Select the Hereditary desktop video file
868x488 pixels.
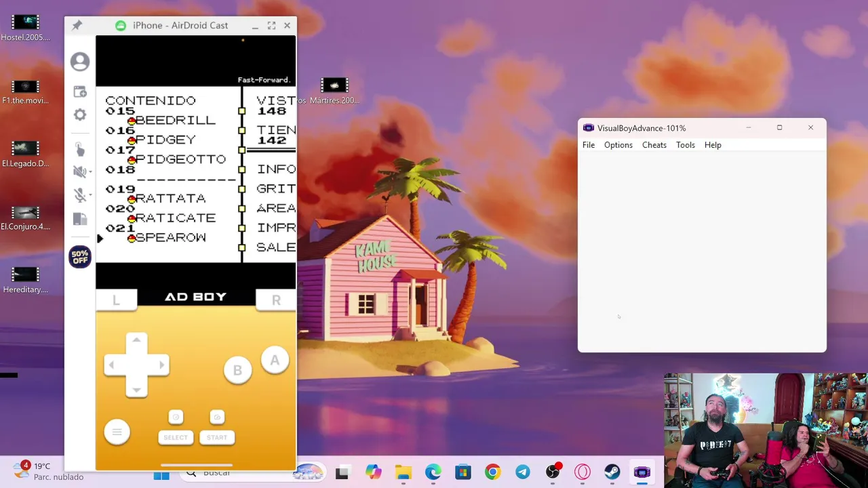tap(25, 281)
